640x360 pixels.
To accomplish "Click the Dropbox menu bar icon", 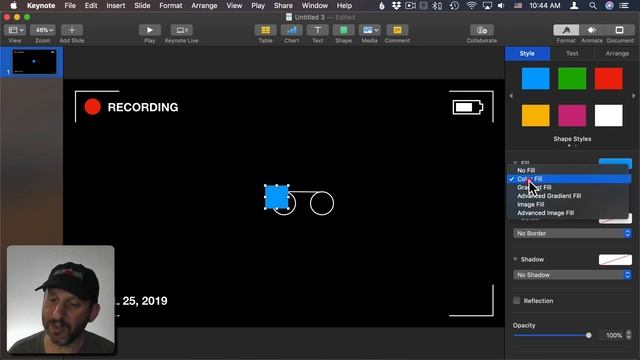I will click(396, 6).
